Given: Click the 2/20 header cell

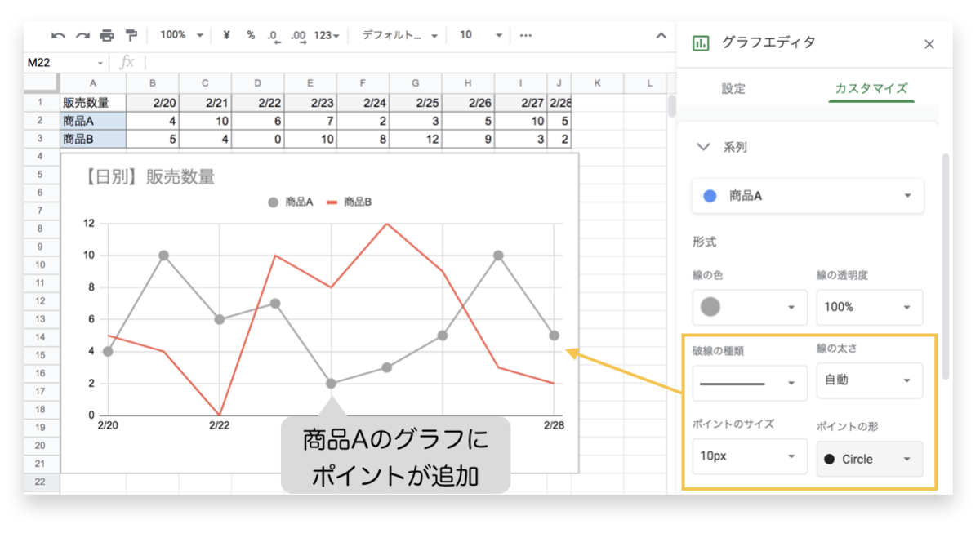Looking at the screenshot, I should (153, 103).
